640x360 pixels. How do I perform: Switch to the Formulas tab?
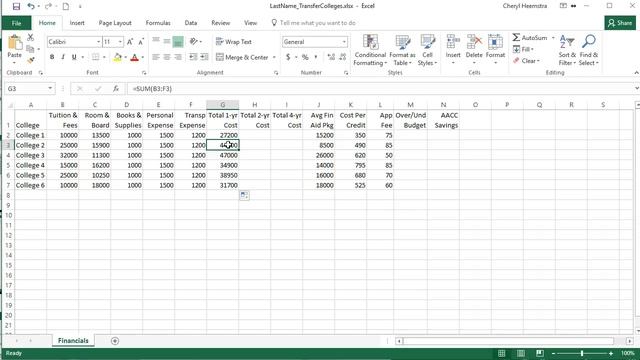tap(158, 23)
